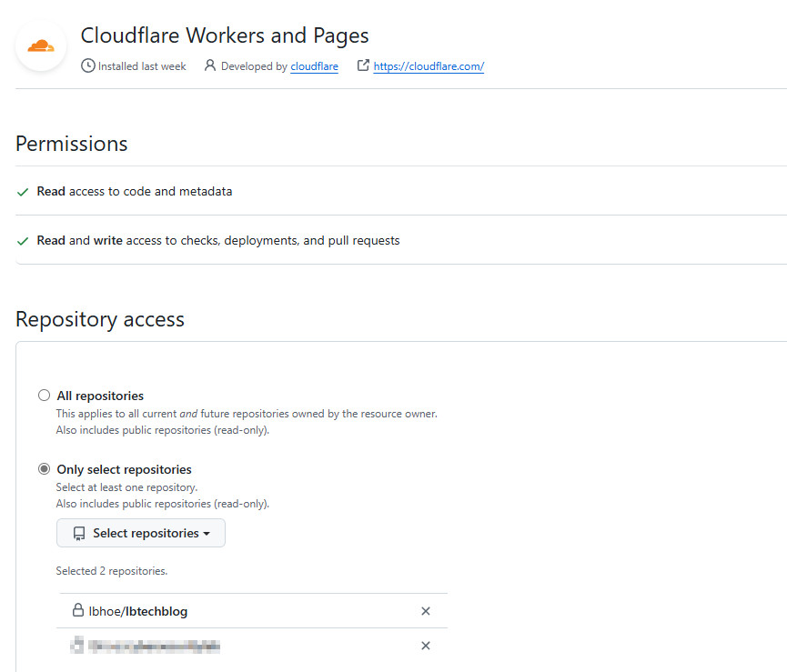The width and height of the screenshot is (787, 672).
Task: Click the All repositories label text
Action: [100, 396]
